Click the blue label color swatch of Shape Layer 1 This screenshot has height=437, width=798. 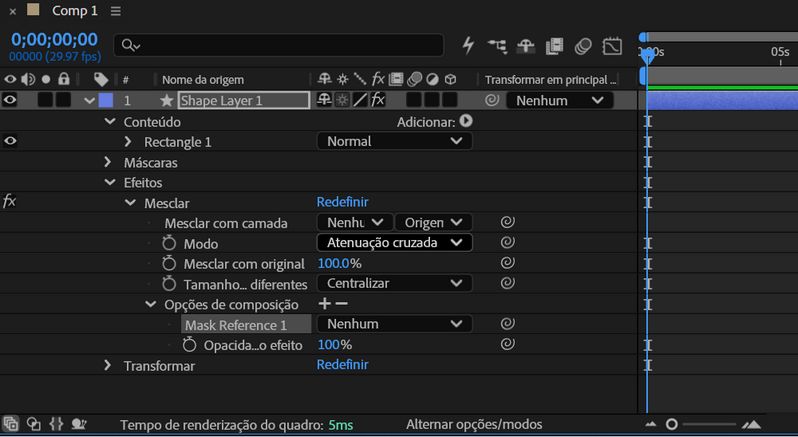(106, 100)
